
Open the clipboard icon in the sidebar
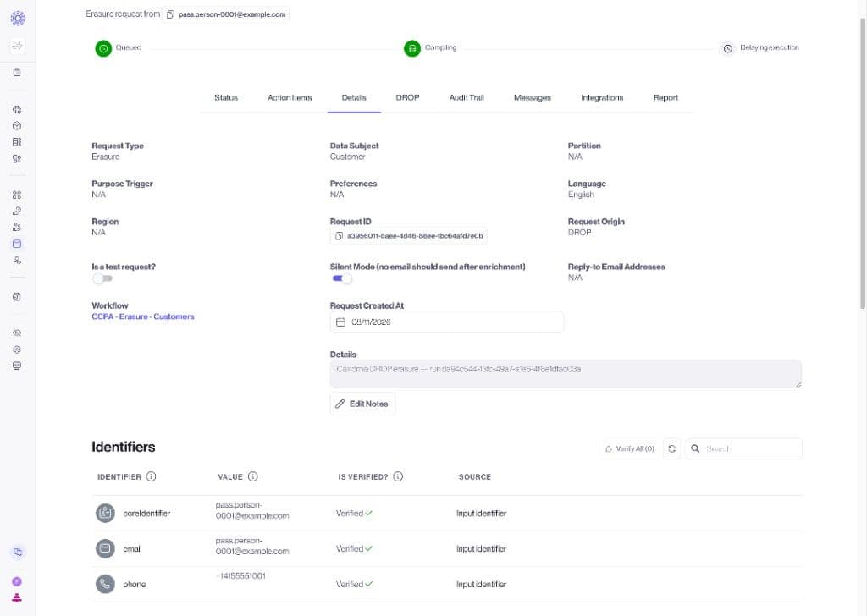click(17, 72)
